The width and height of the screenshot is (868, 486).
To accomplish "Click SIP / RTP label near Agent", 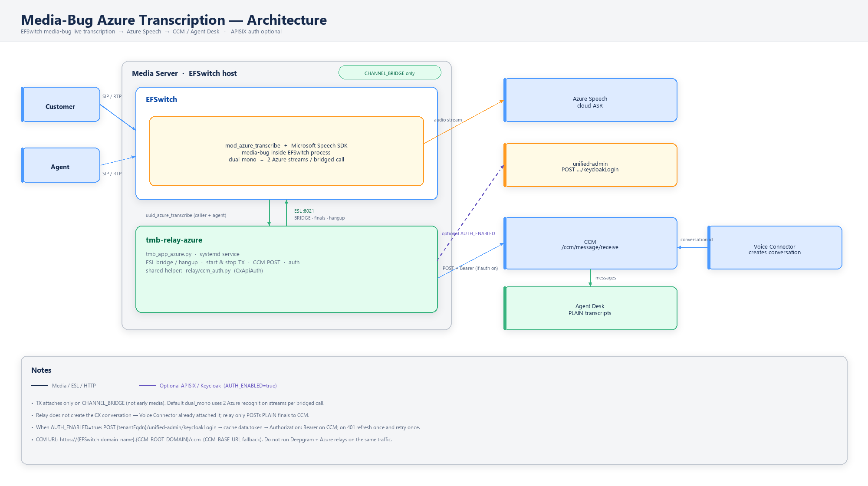I will pyautogui.click(x=112, y=174).
